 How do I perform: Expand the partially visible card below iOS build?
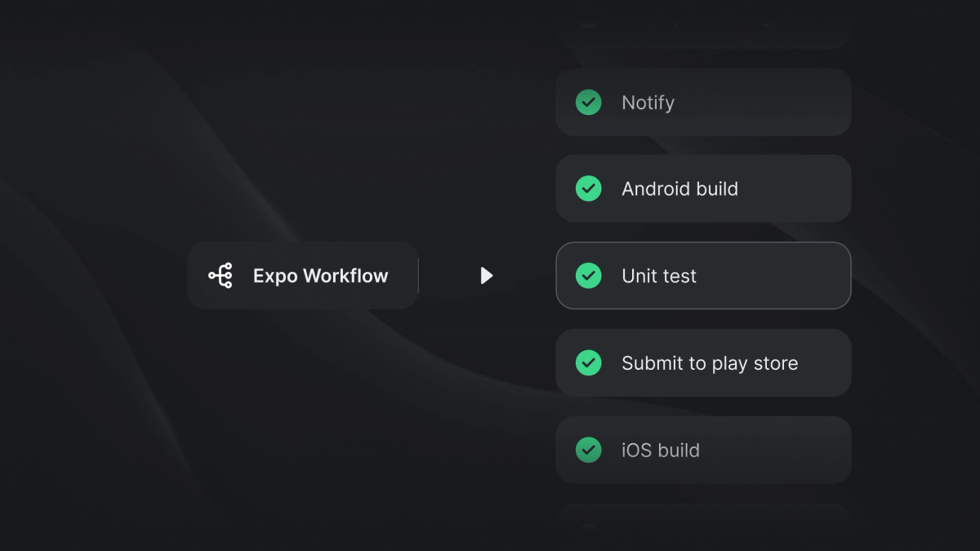(703, 527)
